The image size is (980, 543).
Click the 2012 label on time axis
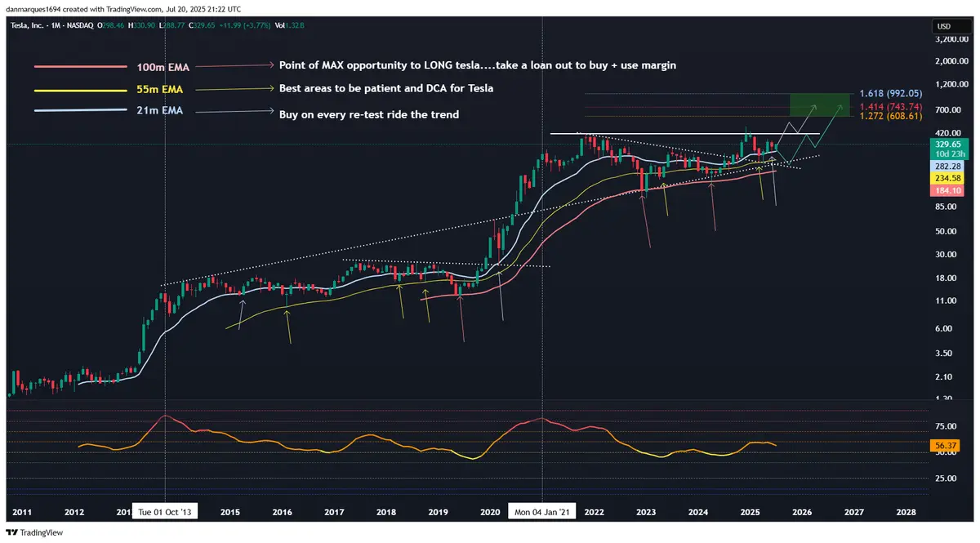(x=74, y=513)
